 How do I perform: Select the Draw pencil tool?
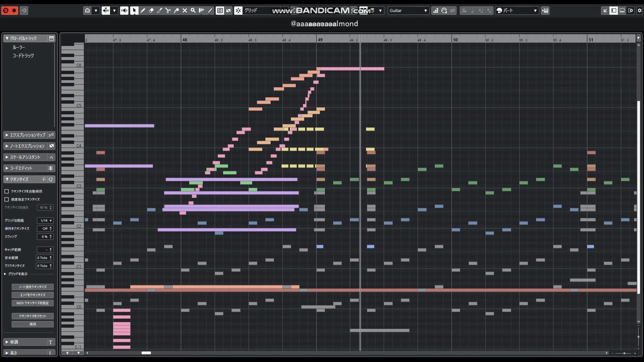click(x=143, y=10)
